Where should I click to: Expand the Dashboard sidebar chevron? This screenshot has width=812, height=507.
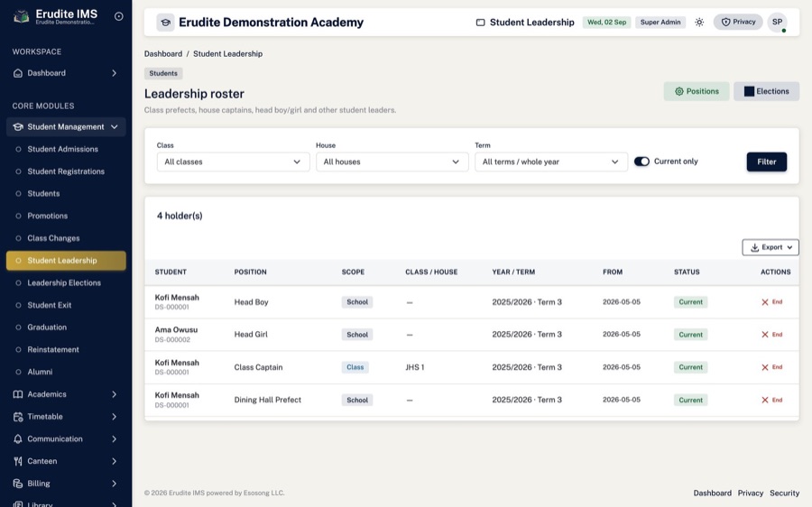[114, 73]
